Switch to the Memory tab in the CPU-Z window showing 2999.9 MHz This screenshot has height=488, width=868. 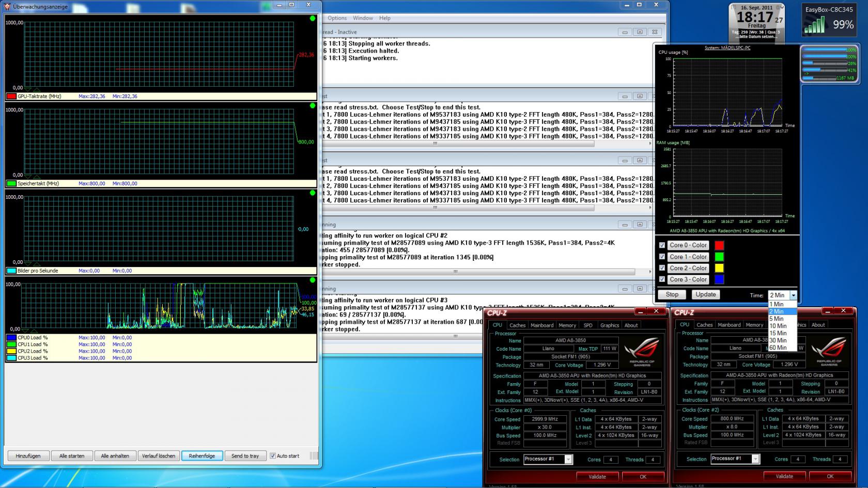pos(567,325)
